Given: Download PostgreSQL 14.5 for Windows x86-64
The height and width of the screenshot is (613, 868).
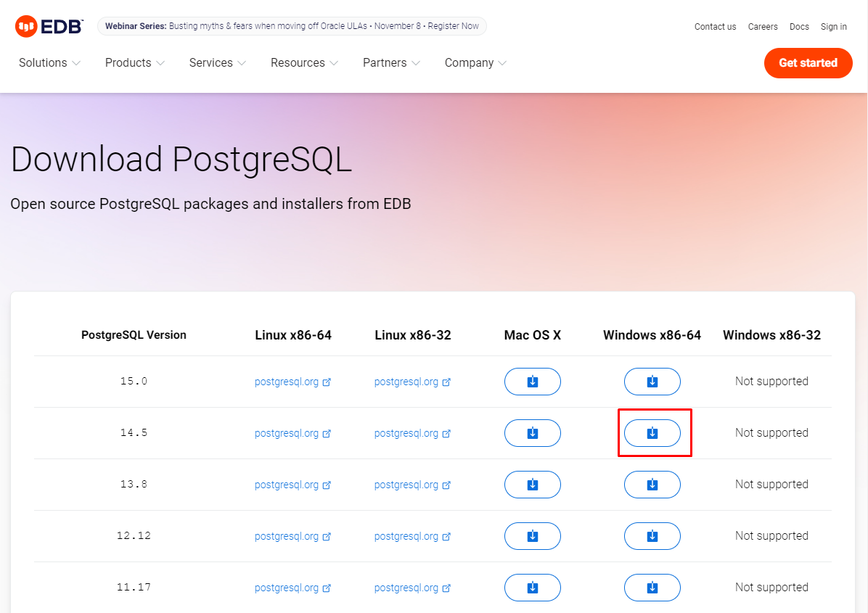Looking at the screenshot, I should point(652,432).
